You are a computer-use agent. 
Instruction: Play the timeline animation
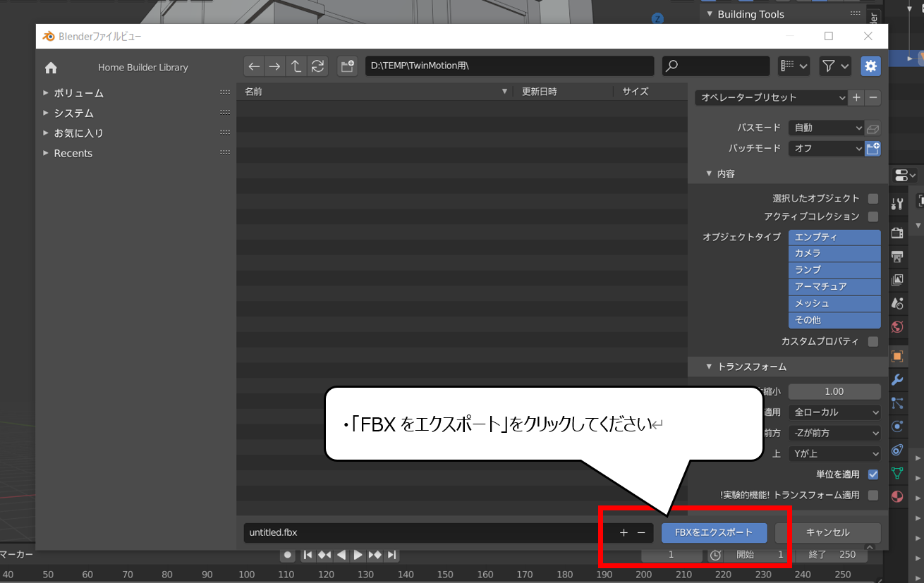pyautogui.click(x=358, y=555)
